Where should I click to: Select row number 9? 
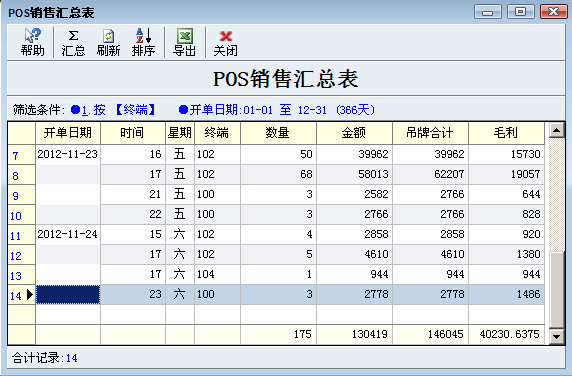tap(22, 195)
